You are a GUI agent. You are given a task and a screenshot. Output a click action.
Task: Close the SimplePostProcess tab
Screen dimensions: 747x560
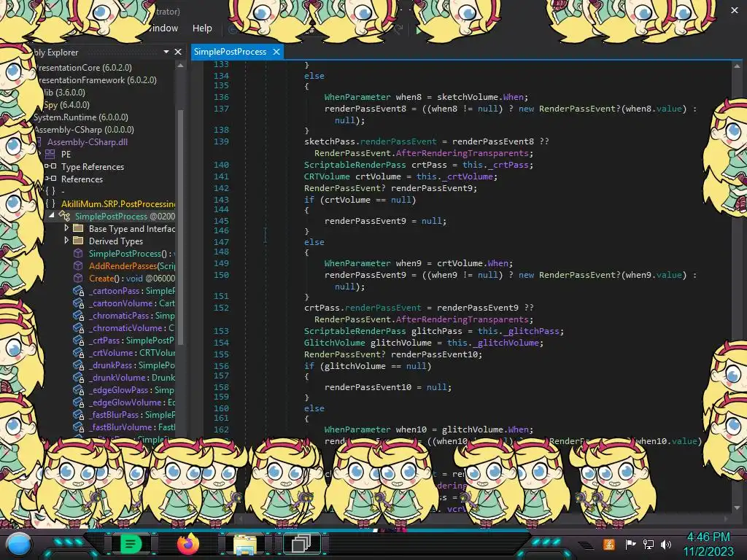click(276, 52)
